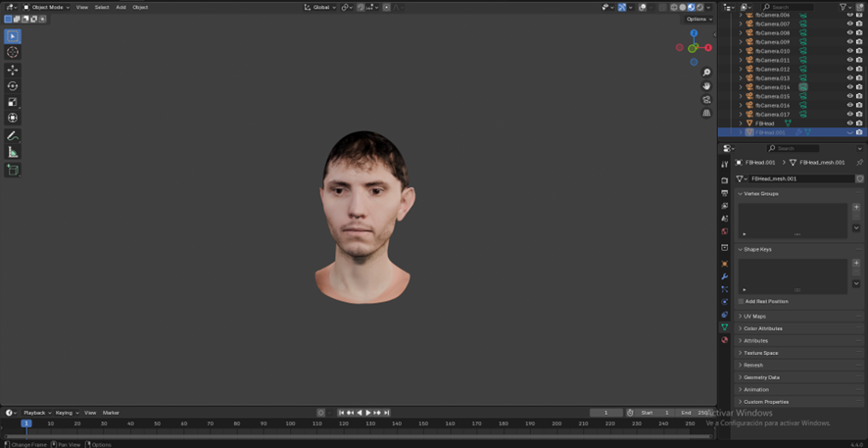The image size is (868, 448).
Task: Hide fbCamera.010 using its eye icon
Action: [849, 51]
